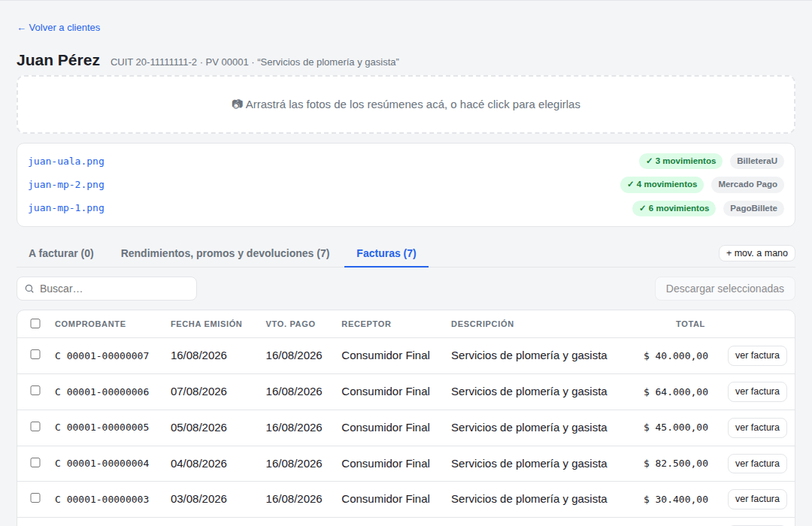This screenshot has height=526, width=812.
Task: View invoice for $ 40.000,00 row
Action: coord(757,355)
